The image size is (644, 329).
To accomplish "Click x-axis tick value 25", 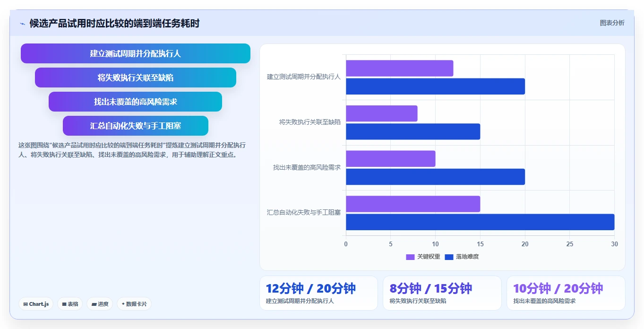I will [x=569, y=244].
